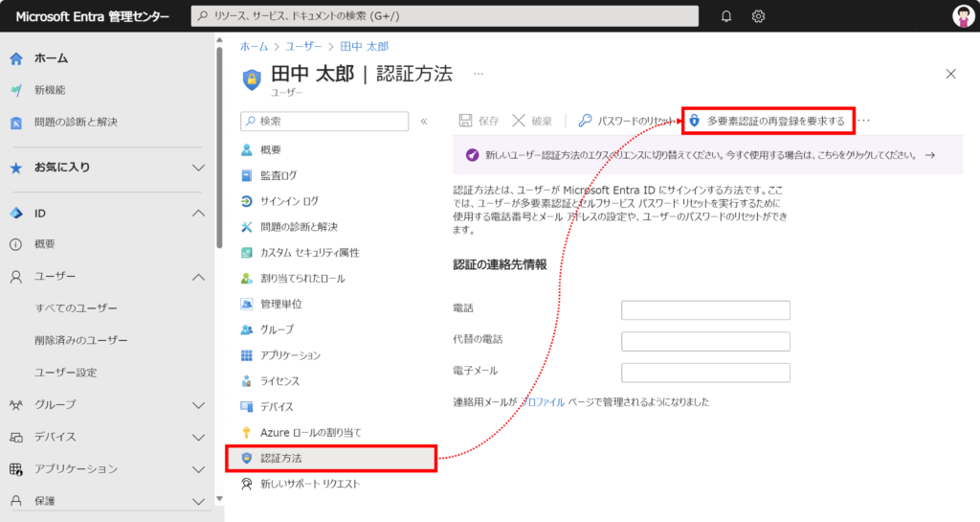
Task: Click the ライセンス icon
Action: click(x=247, y=380)
